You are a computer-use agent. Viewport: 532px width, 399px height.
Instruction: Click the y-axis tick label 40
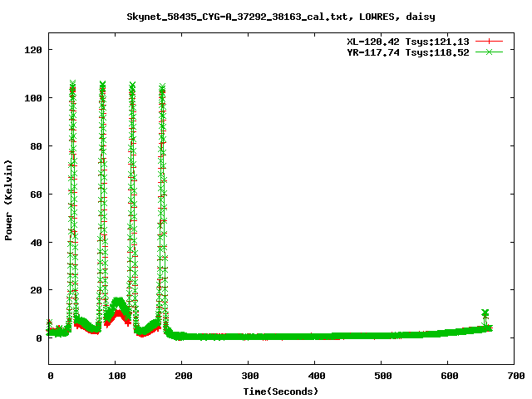(x=37, y=243)
